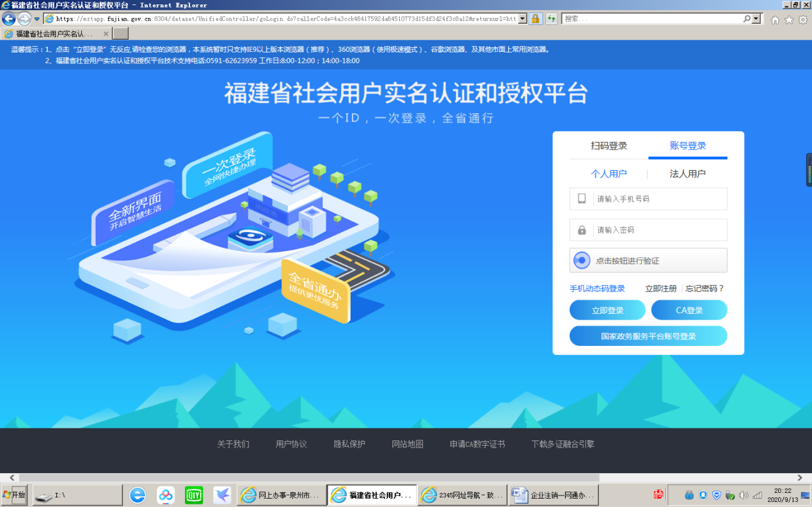Switch to 账号登录 tab
Viewport: 812px width, 507px height.
tap(688, 146)
